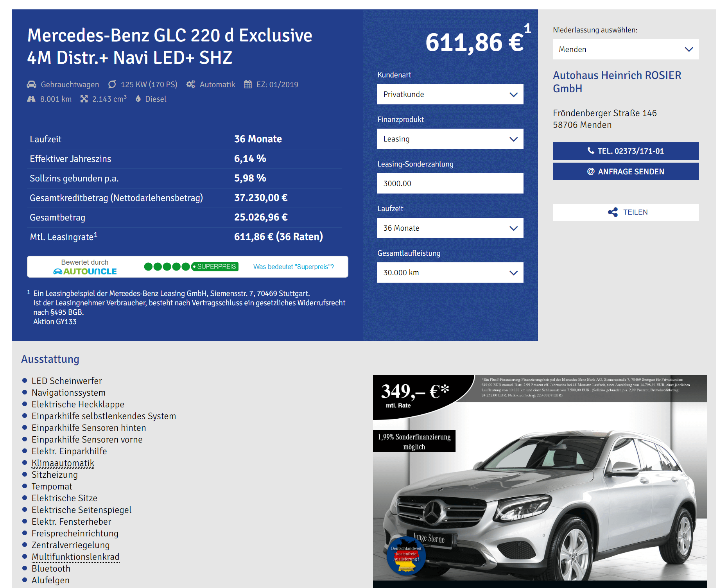Call via TEL. 02373/171-01 button
The width and height of the screenshot is (728, 588).
(626, 151)
